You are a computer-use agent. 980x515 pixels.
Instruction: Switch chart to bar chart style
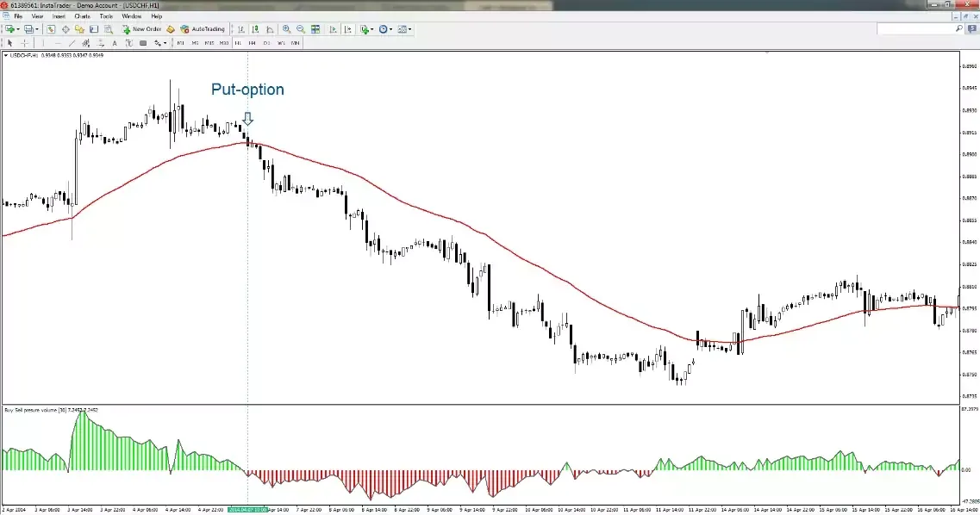pyautogui.click(x=241, y=29)
